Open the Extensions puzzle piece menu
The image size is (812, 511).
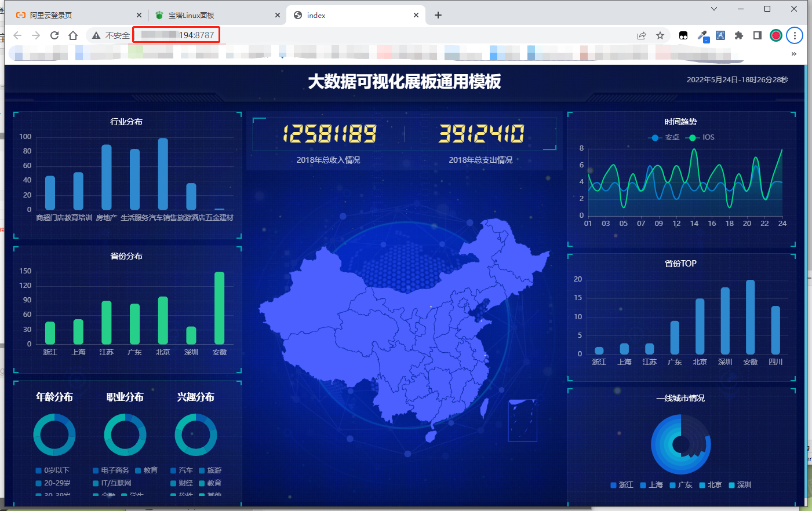739,35
